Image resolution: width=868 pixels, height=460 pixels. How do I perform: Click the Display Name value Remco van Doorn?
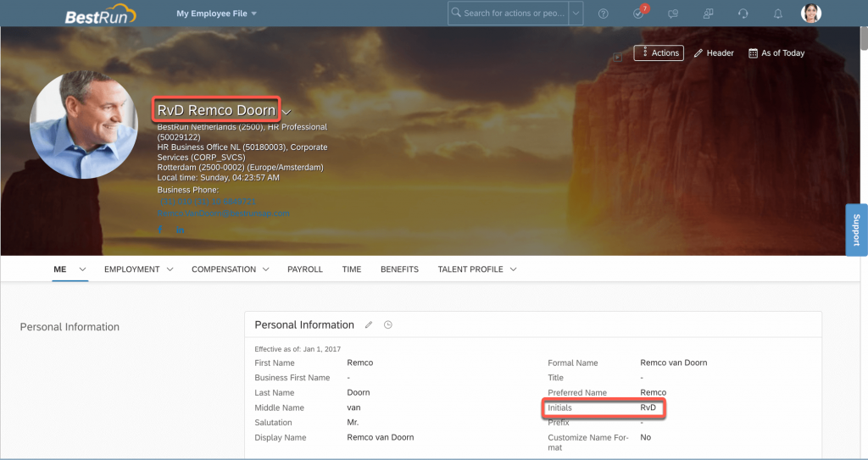(381, 437)
